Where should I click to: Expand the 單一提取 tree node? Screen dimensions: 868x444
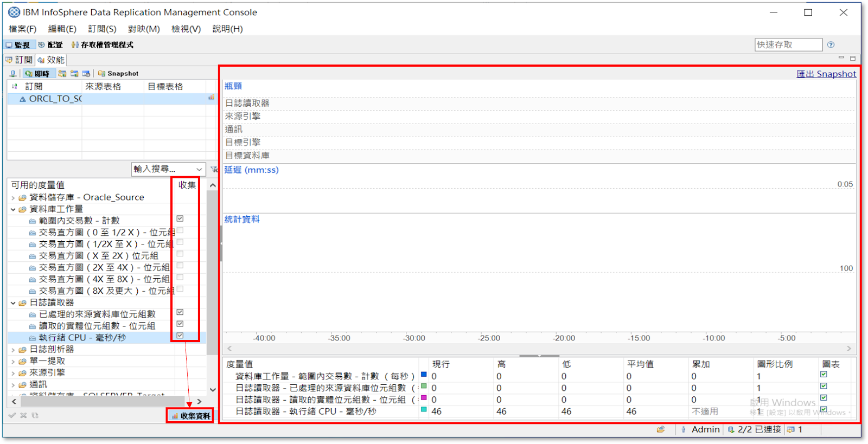coord(13,362)
